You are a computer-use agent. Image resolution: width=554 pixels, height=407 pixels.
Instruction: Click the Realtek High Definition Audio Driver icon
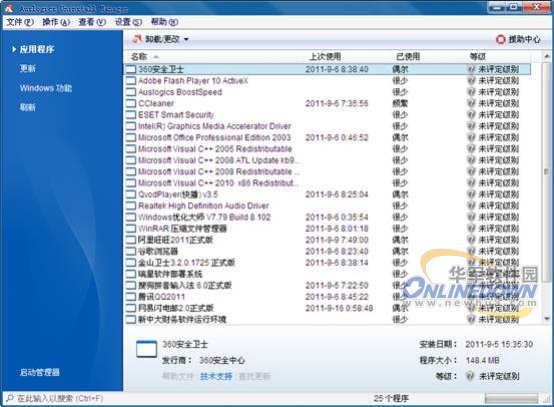pos(131,206)
